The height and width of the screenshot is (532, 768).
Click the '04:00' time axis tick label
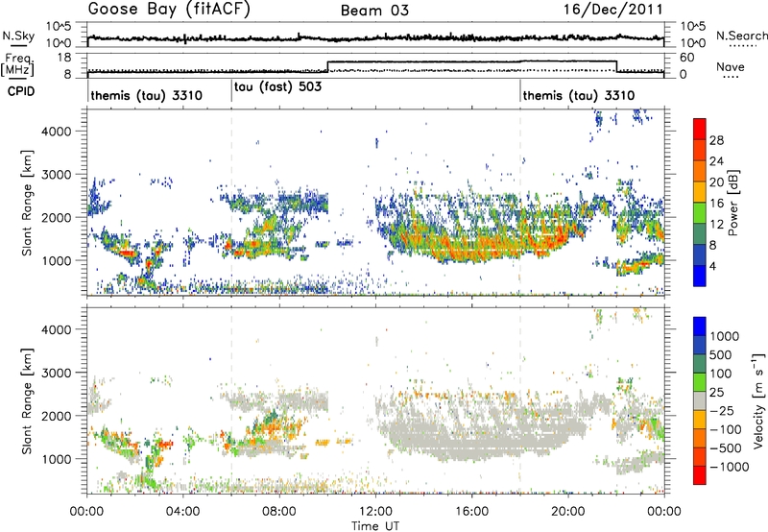tap(183, 512)
